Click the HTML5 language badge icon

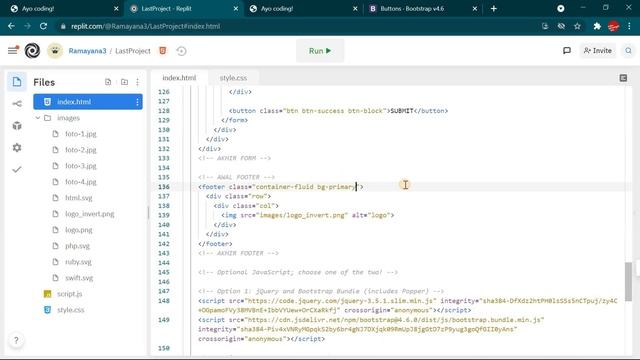162,51
